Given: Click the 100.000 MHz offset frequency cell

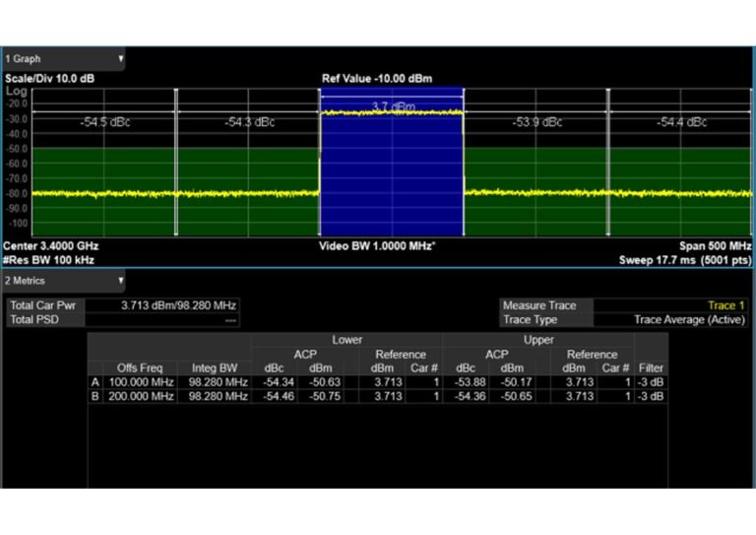Looking at the screenshot, I should pos(141,382).
